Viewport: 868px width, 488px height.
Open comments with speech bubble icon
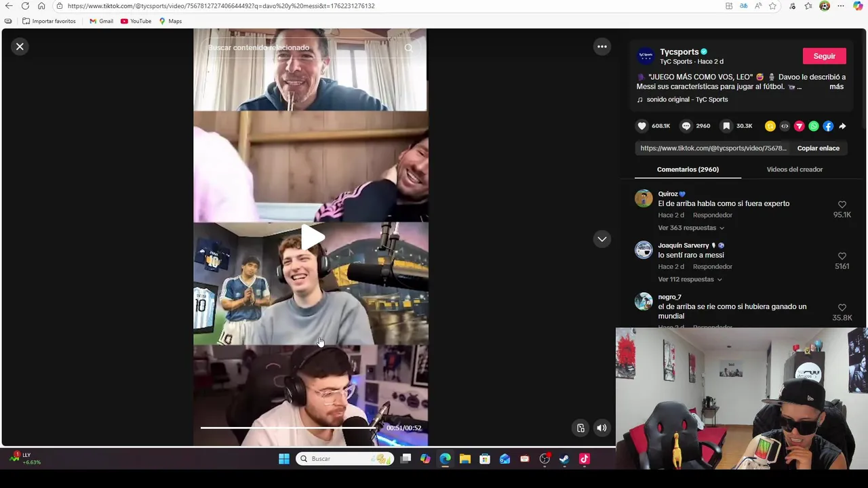coord(686,126)
